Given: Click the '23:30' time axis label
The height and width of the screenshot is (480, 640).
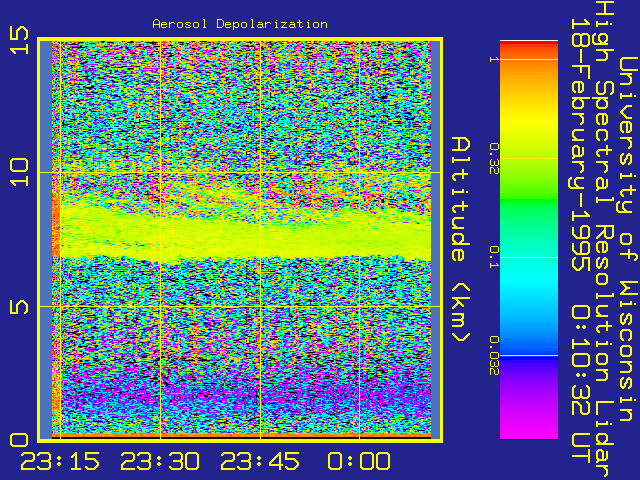Looking at the screenshot, I should [160, 461].
